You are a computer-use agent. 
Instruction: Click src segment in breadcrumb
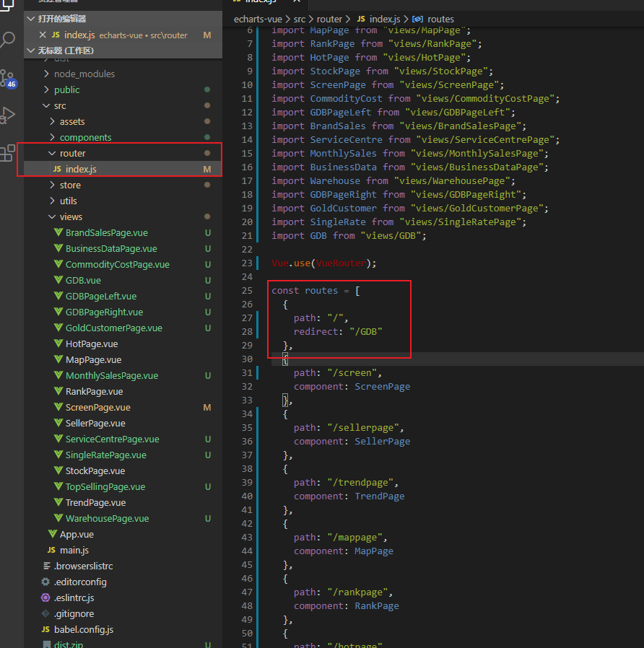point(300,19)
